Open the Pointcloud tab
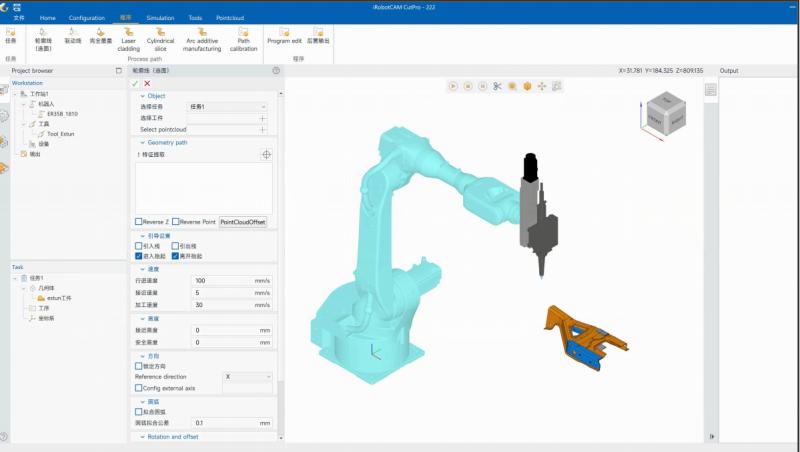Image resolution: width=800 pixels, height=452 pixels. [x=230, y=18]
